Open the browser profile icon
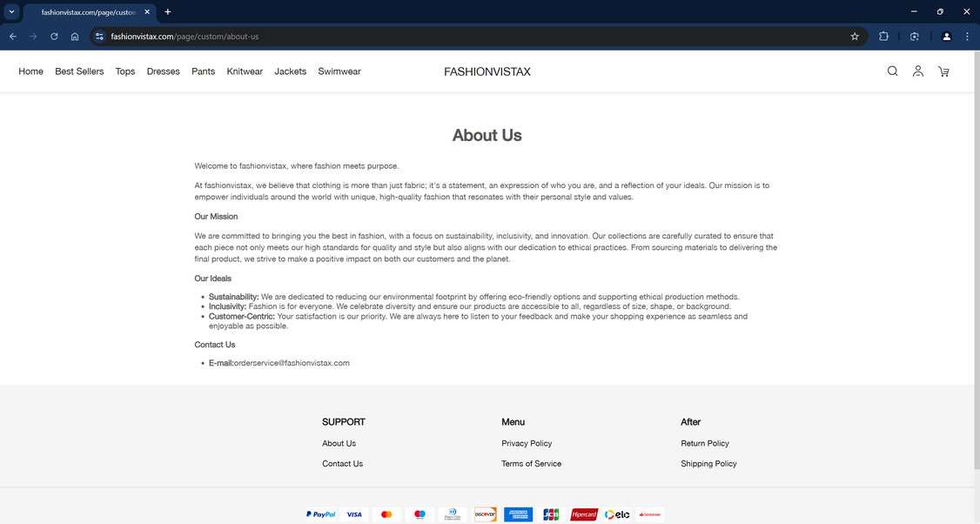Image resolution: width=980 pixels, height=524 pixels. [946, 37]
